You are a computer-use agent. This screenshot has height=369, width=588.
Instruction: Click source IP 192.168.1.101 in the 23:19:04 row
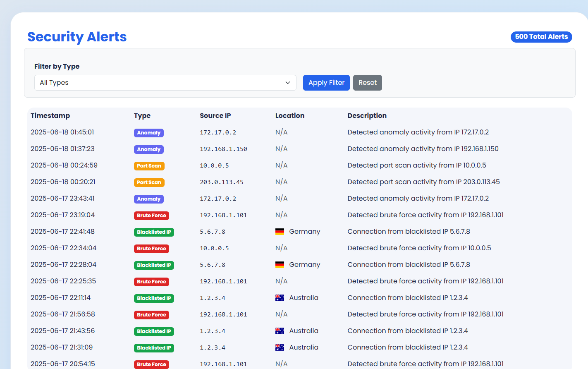(223, 215)
